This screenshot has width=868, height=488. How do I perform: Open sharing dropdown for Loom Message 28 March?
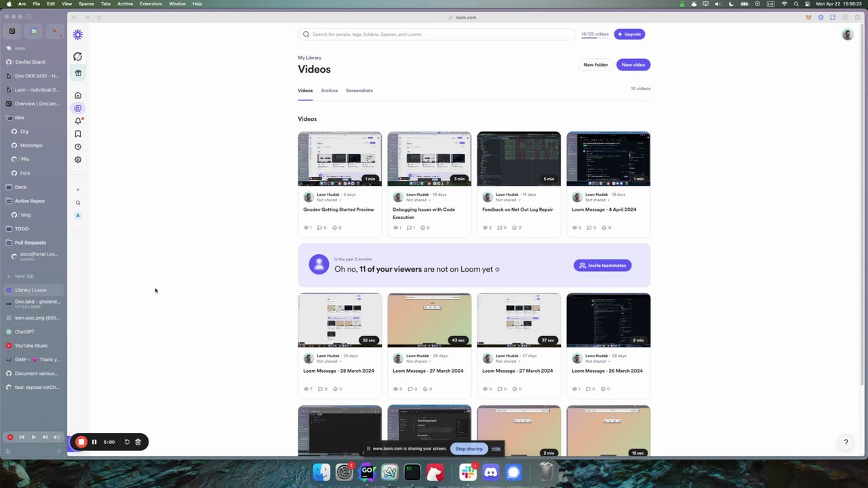(328, 361)
